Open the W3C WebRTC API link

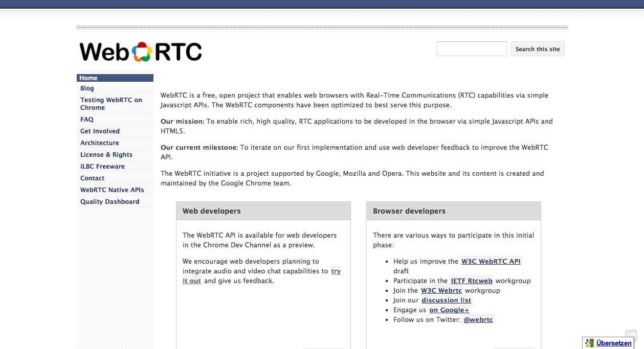[491, 262]
